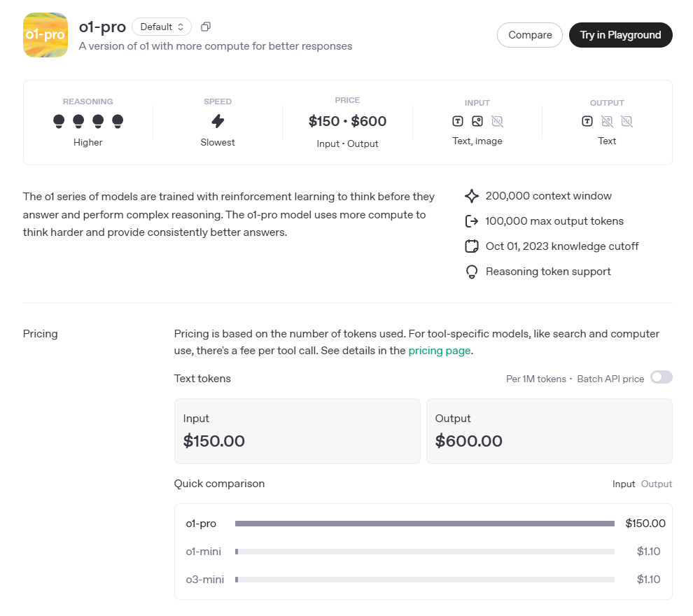The width and height of the screenshot is (693, 616).
Task: Click the crossed-out audio icon under INPUT
Action: (x=497, y=121)
